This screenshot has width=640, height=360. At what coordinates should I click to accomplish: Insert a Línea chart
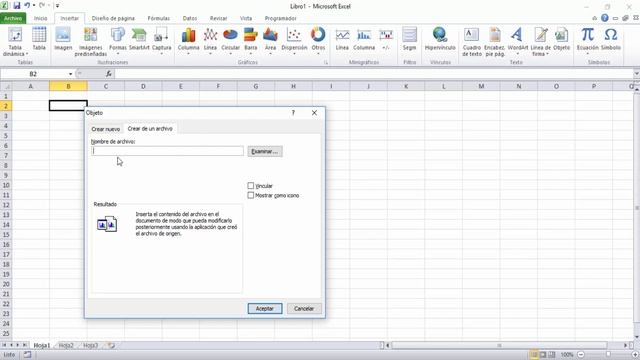pos(210,42)
